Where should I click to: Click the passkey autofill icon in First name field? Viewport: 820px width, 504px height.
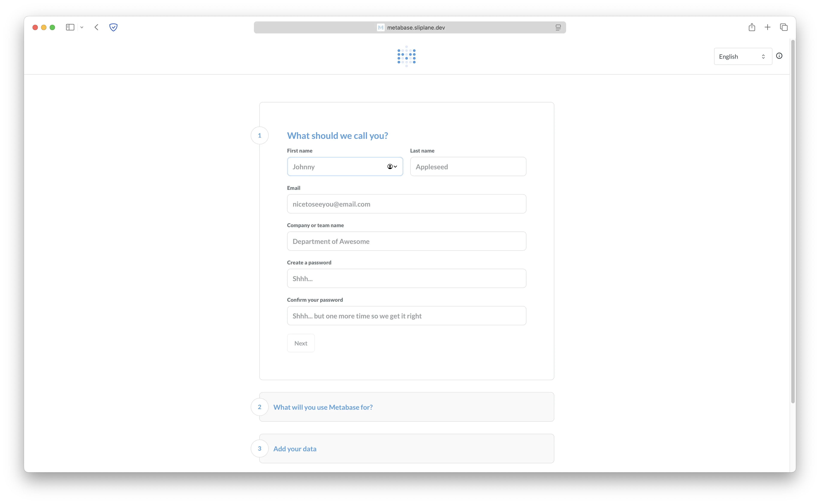(389, 166)
